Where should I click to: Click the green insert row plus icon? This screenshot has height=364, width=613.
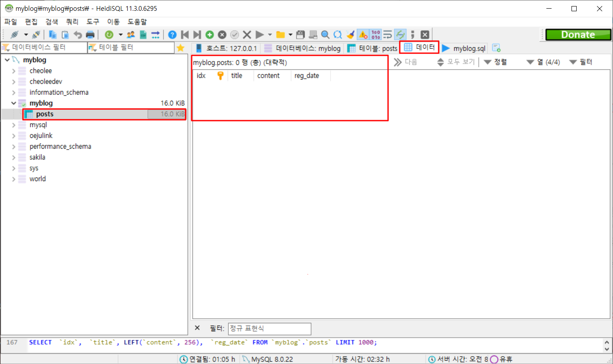click(209, 35)
